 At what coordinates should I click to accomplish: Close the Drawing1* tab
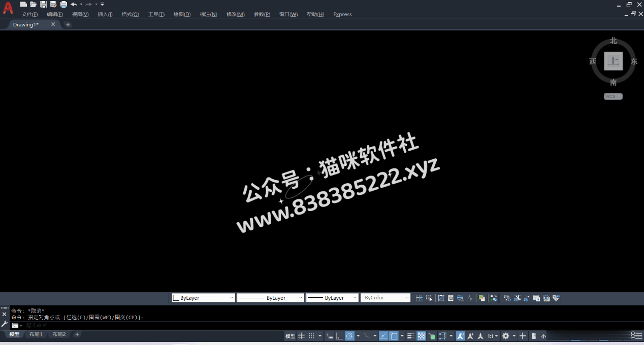tap(53, 24)
